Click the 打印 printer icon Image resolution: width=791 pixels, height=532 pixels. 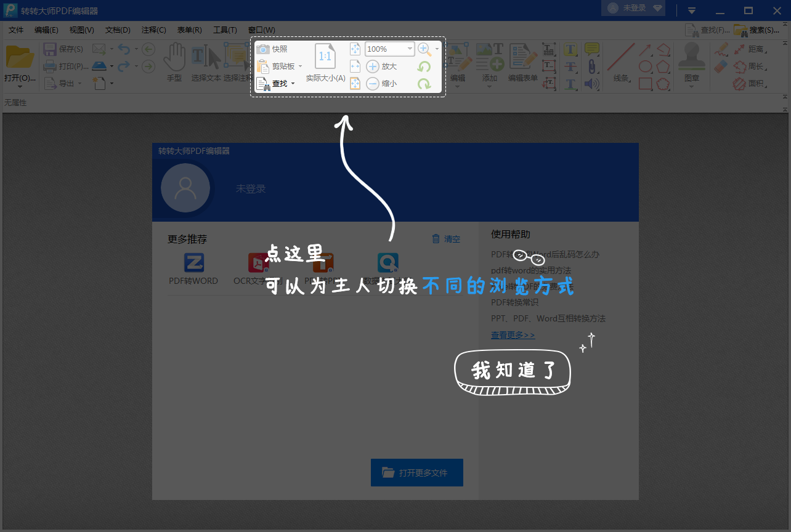pos(50,66)
